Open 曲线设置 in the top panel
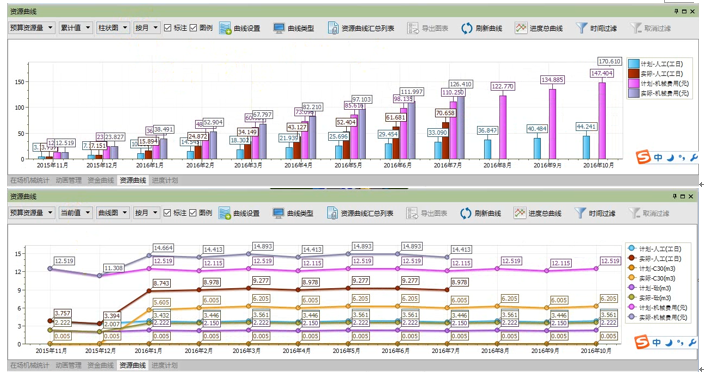Viewport: 704px width, 376px height. coord(240,28)
